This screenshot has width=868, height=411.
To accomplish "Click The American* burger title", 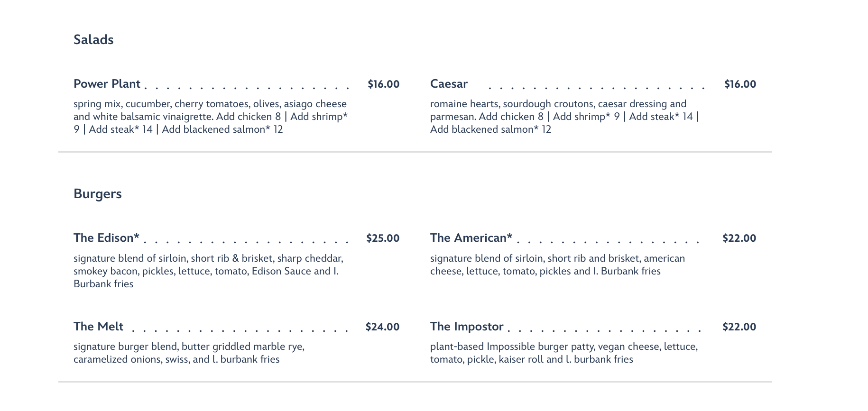I will click(471, 238).
